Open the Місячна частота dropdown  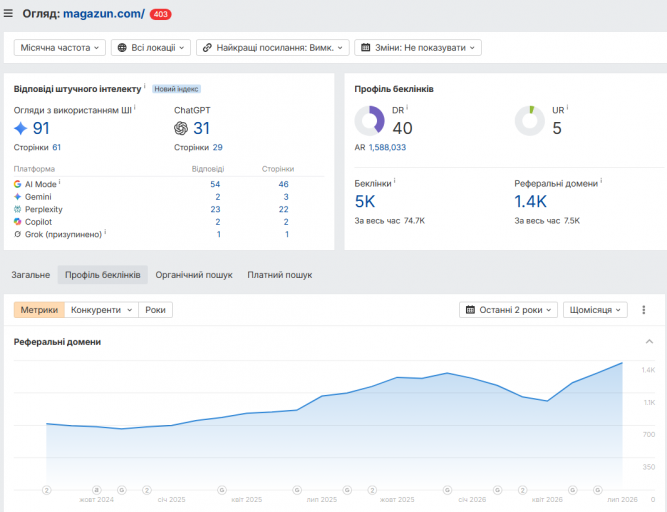click(60, 48)
